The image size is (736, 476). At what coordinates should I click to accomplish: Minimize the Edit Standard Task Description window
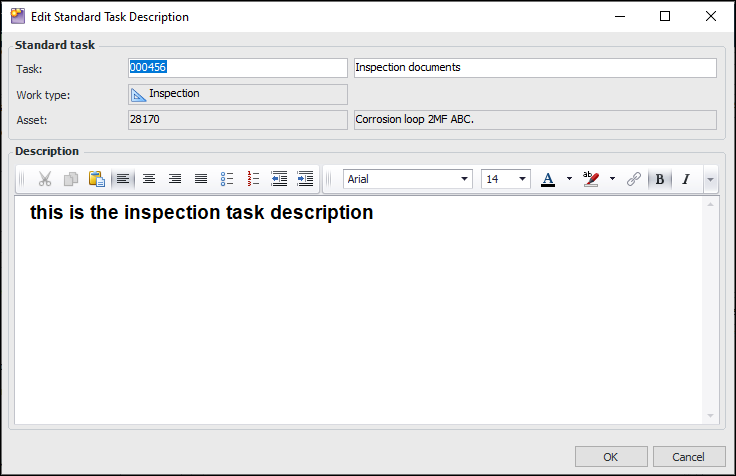(620, 16)
